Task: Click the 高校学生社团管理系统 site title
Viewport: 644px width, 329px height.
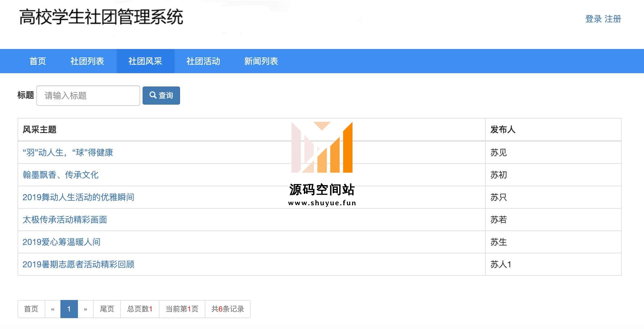Action: [101, 17]
